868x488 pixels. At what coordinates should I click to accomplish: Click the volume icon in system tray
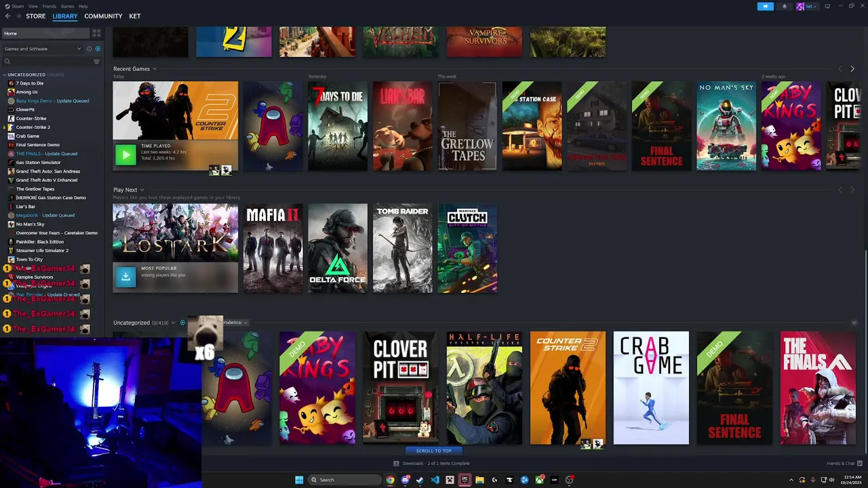pyautogui.click(x=832, y=480)
